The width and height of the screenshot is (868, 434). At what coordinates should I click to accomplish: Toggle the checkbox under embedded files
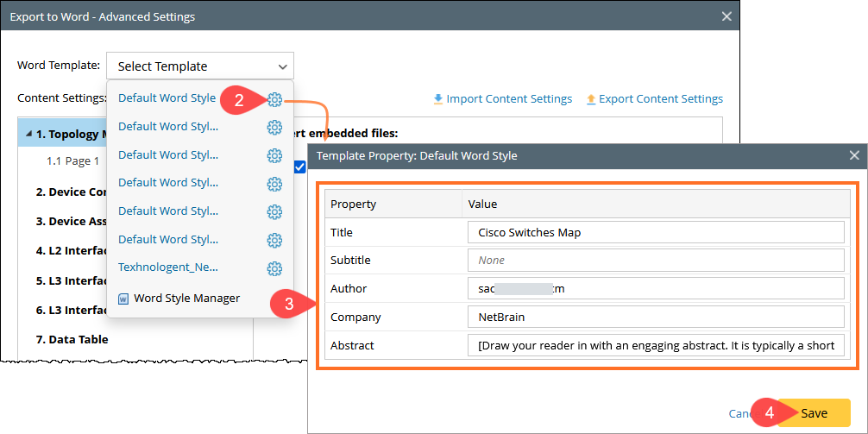click(299, 167)
